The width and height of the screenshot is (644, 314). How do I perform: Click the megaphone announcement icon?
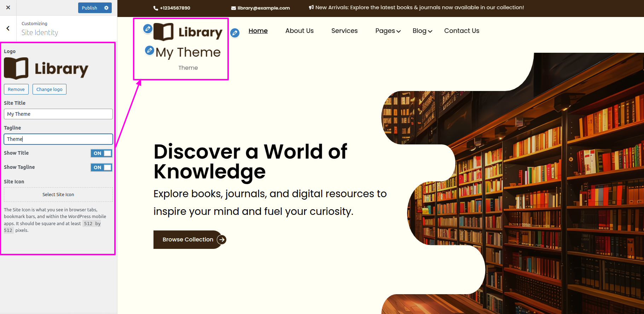tap(311, 7)
